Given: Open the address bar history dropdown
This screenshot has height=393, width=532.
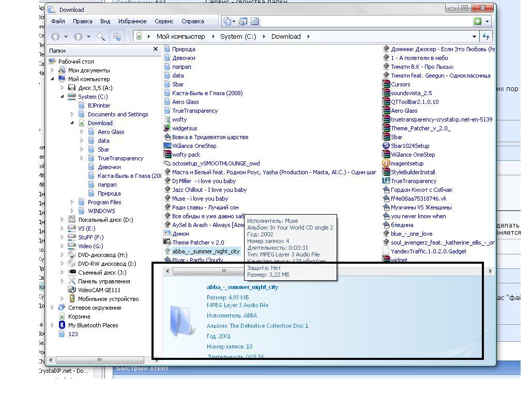Looking at the screenshot, I should click(x=474, y=37).
